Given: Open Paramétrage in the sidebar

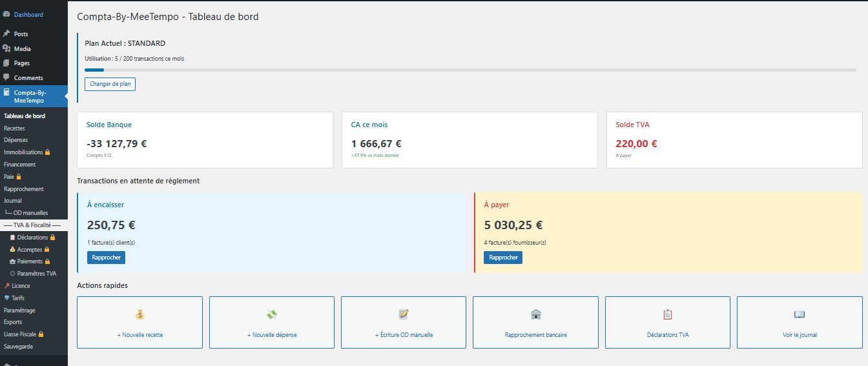Looking at the screenshot, I should (19, 310).
